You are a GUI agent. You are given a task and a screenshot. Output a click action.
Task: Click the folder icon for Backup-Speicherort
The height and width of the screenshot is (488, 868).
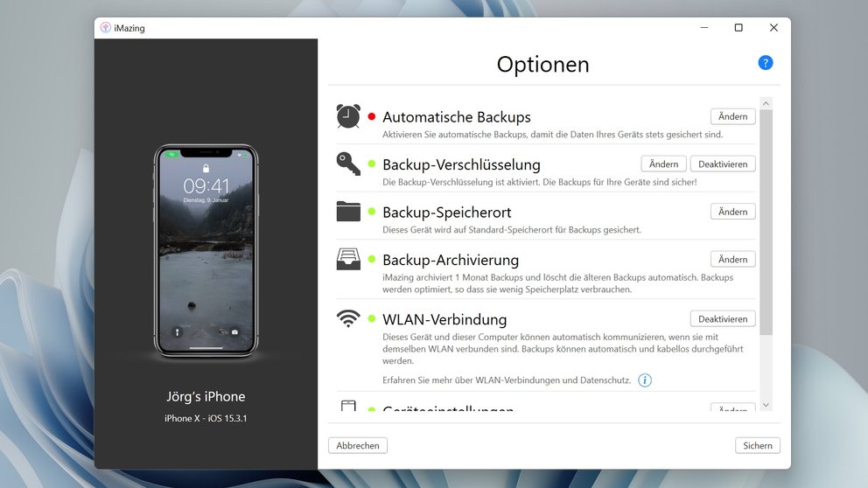348,212
